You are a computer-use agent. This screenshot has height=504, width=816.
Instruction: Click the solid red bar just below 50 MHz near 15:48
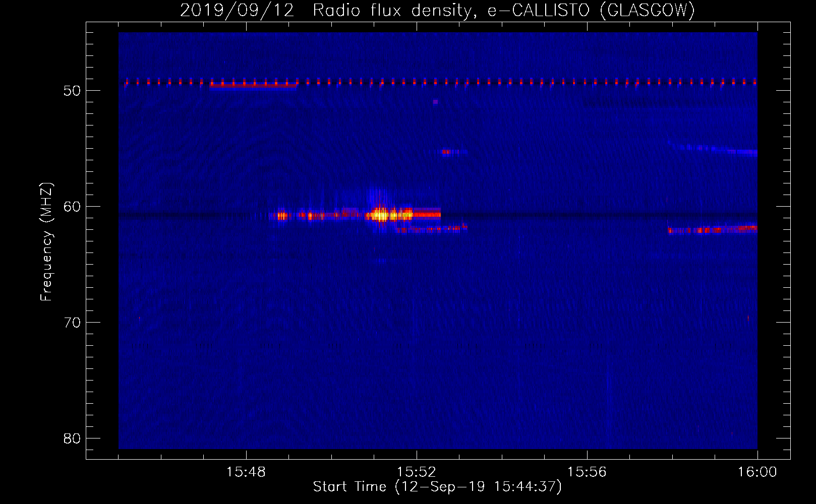pos(253,86)
